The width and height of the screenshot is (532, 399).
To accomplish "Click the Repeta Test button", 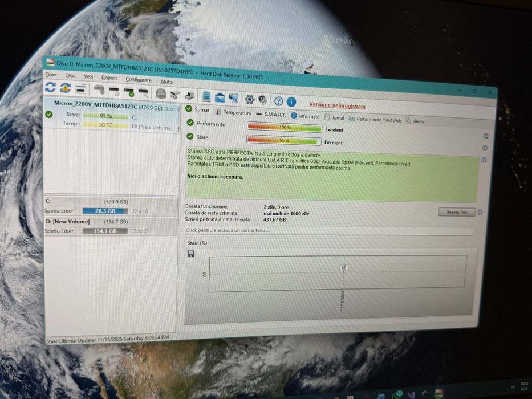I will tap(457, 212).
